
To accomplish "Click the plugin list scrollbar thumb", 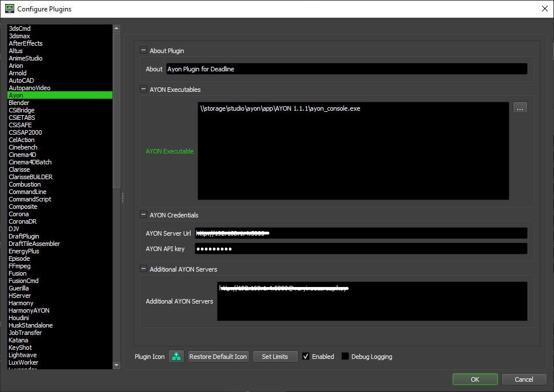I will (x=116, y=111).
